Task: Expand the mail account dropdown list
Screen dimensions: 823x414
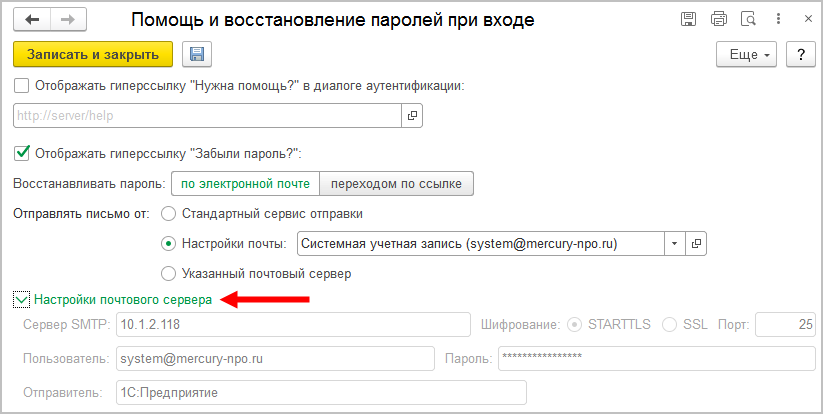Action: click(x=674, y=243)
